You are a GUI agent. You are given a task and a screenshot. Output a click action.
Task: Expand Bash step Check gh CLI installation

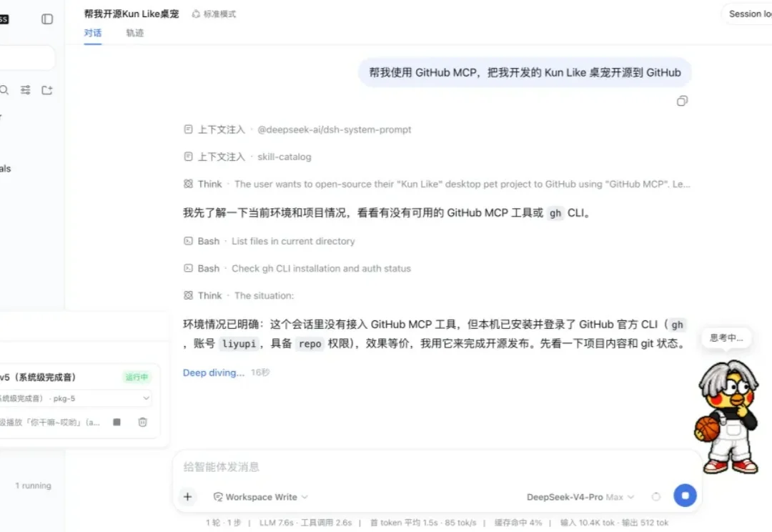pyautogui.click(x=297, y=268)
